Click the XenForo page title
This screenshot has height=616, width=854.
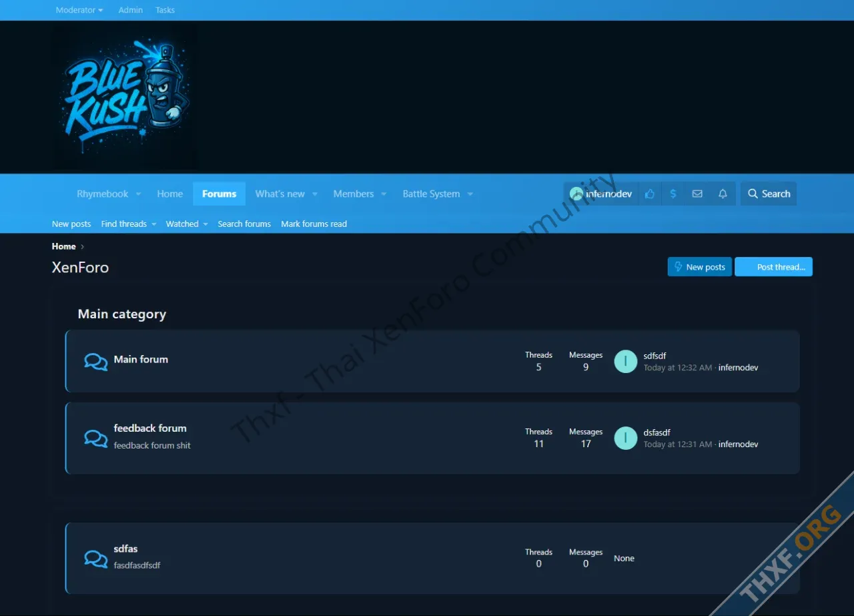80,268
